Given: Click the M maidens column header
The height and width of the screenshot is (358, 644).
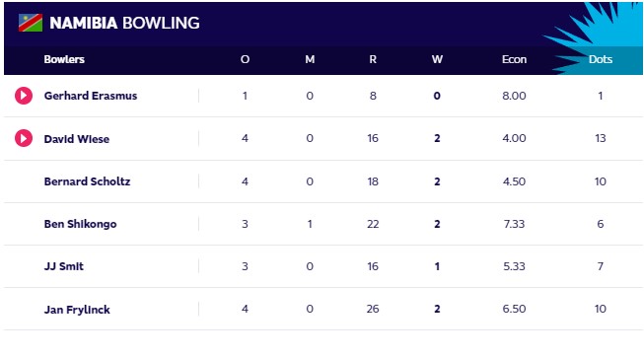Looking at the screenshot, I should tap(310, 59).
